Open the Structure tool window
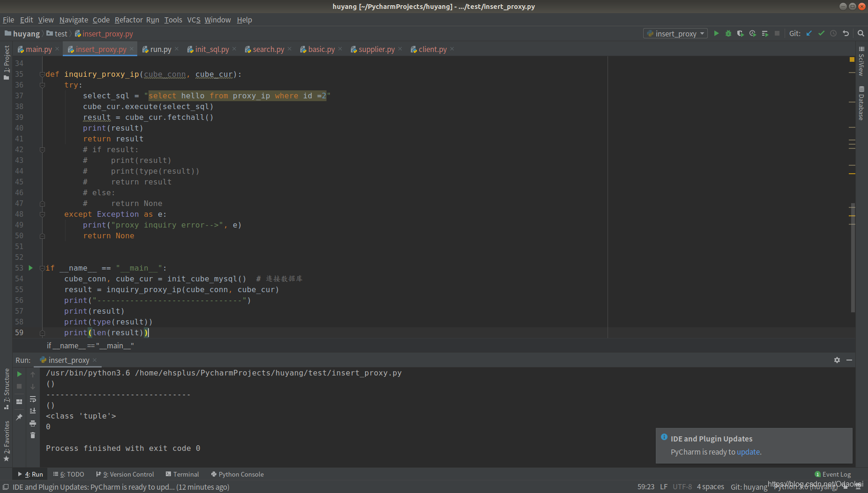 point(7,389)
